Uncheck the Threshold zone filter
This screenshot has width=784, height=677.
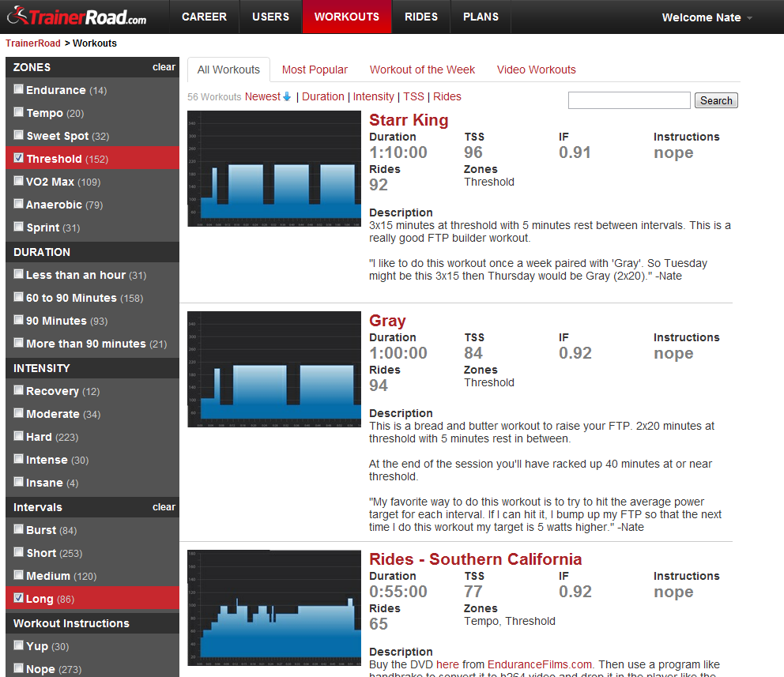point(18,158)
